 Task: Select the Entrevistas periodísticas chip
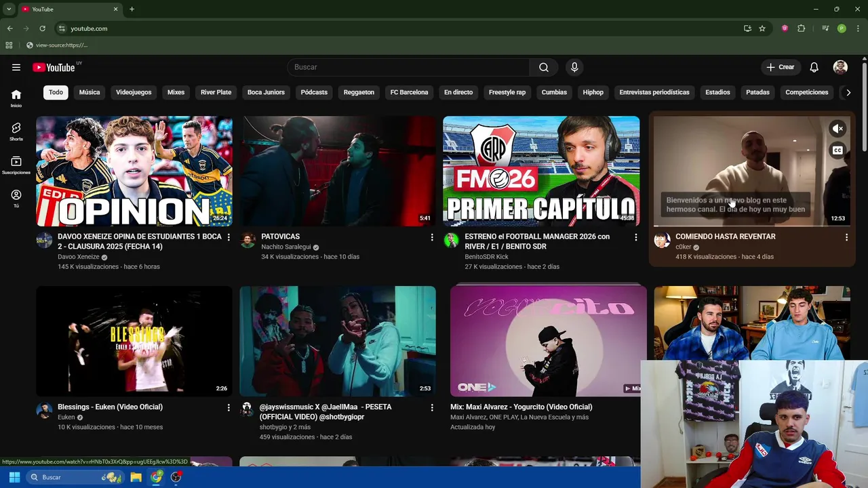pos(654,92)
